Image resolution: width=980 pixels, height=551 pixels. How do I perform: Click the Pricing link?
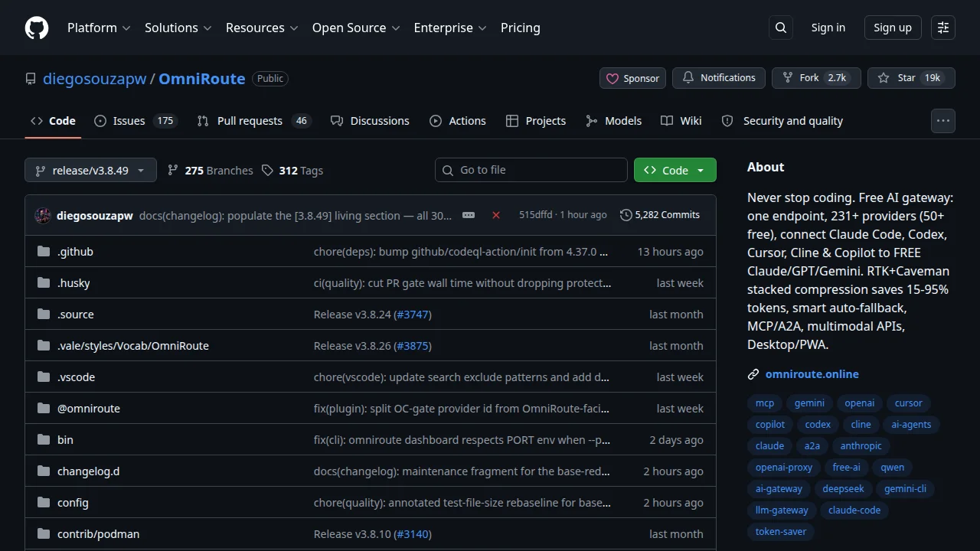pyautogui.click(x=521, y=28)
